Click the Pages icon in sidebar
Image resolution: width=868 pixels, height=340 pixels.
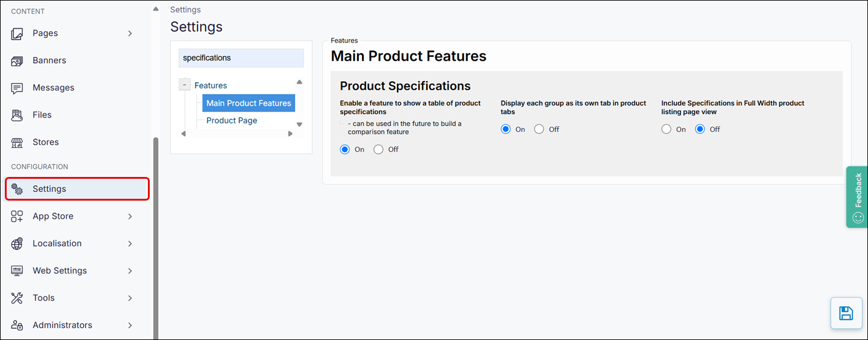click(x=17, y=33)
